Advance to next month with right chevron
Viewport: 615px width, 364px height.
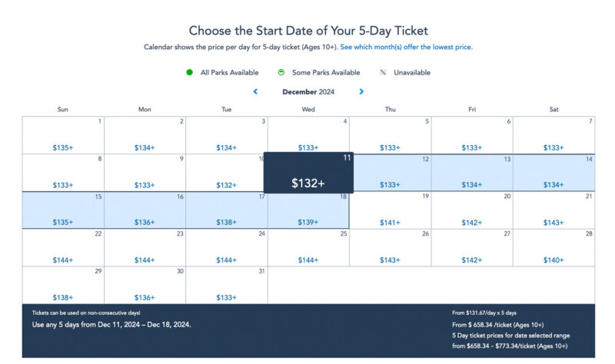361,91
